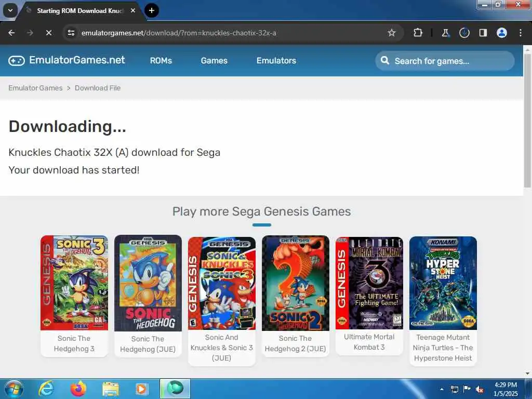Open the profile avatar menu
The width and height of the screenshot is (532, 399).
[x=501, y=33]
